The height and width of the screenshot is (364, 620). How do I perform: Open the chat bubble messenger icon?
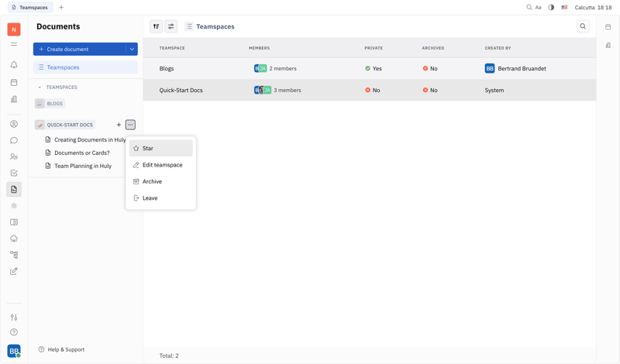click(14, 140)
